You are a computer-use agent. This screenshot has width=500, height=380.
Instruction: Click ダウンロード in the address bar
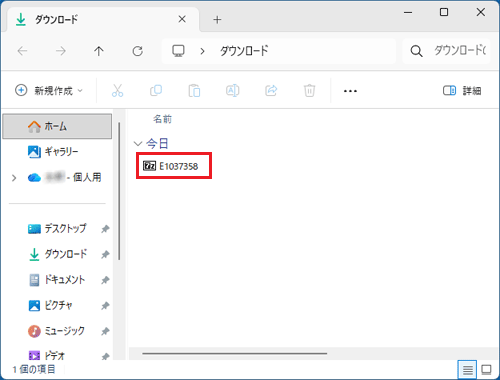click(x=244, y=51)
